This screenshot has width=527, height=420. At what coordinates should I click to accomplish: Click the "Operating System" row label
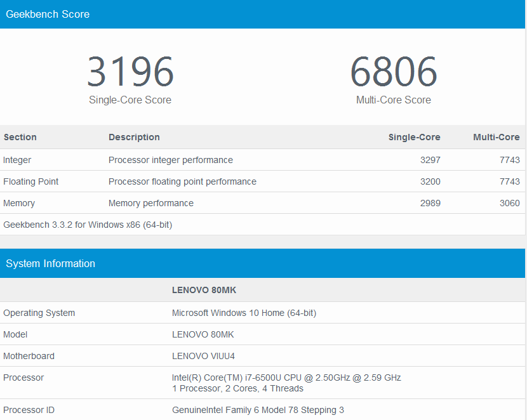(39, 313)
